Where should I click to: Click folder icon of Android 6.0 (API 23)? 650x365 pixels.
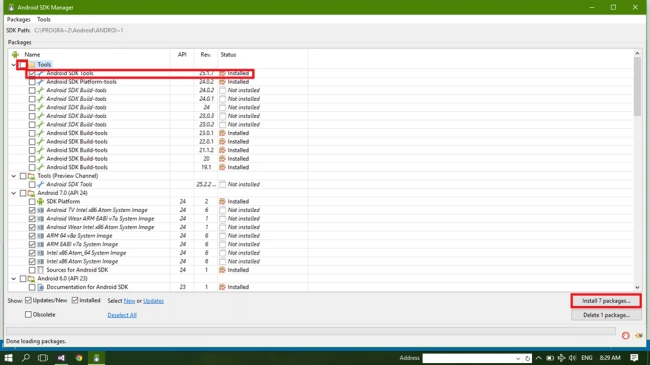click(x=32, y=278)
